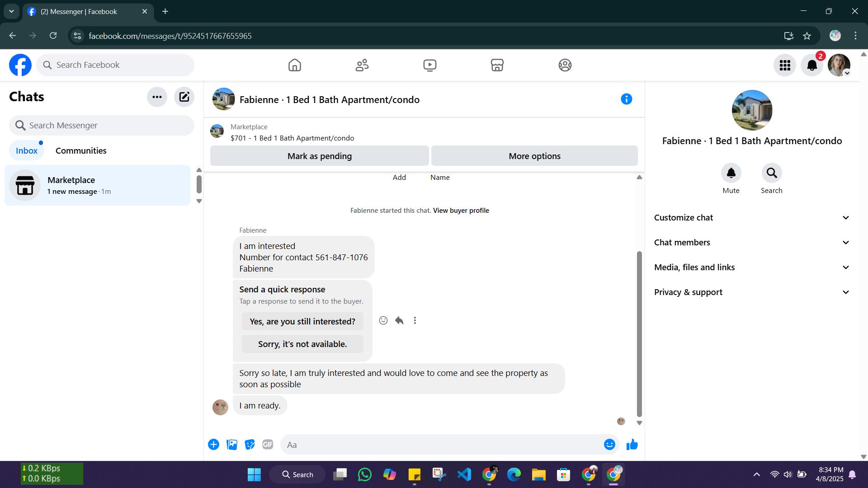Expand Media, files and links section
The image size is (868, 488).
click(752, 267)
